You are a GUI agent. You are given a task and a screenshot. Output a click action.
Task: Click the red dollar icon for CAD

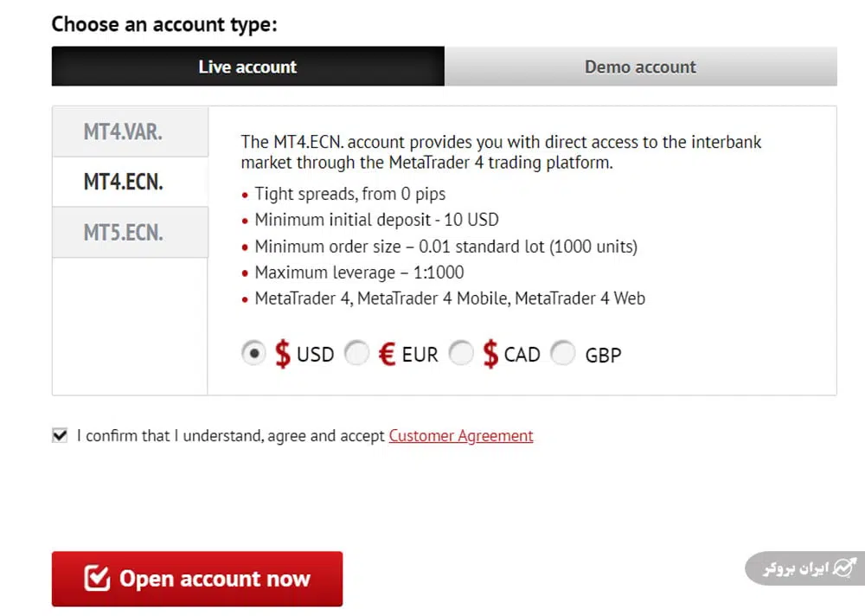click(490, 354)
